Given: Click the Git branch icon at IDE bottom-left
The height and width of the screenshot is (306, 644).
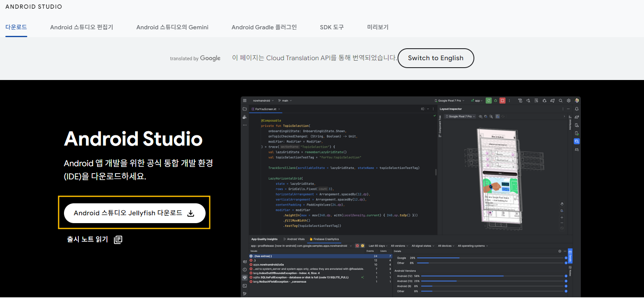Looking at the screenshot, I should (244, 294).
